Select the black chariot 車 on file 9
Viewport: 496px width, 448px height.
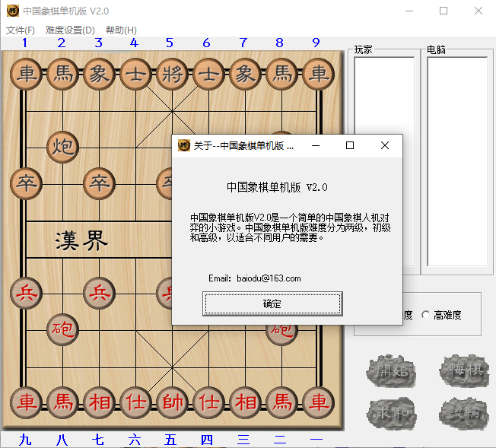click(318, 74)
